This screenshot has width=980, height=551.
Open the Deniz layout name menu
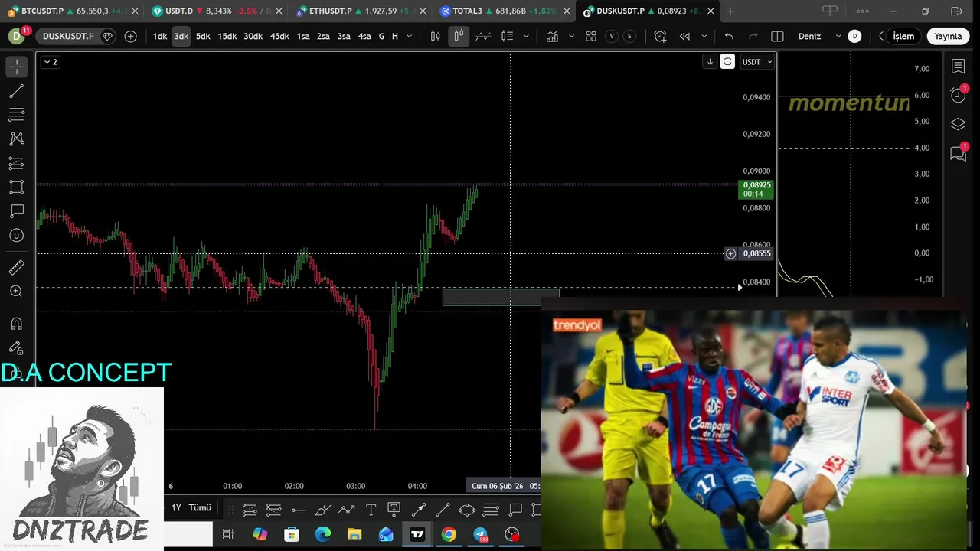point(819,36)
